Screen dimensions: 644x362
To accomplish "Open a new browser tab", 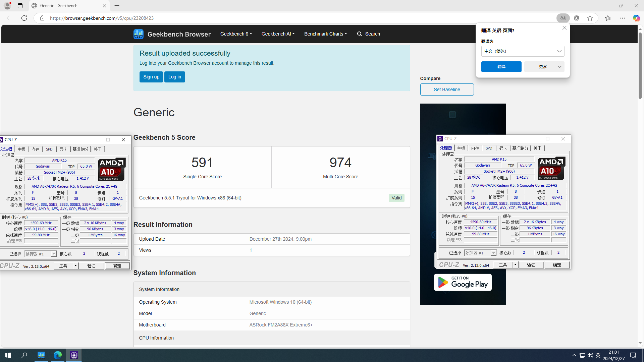I will (x=117, y=6).
